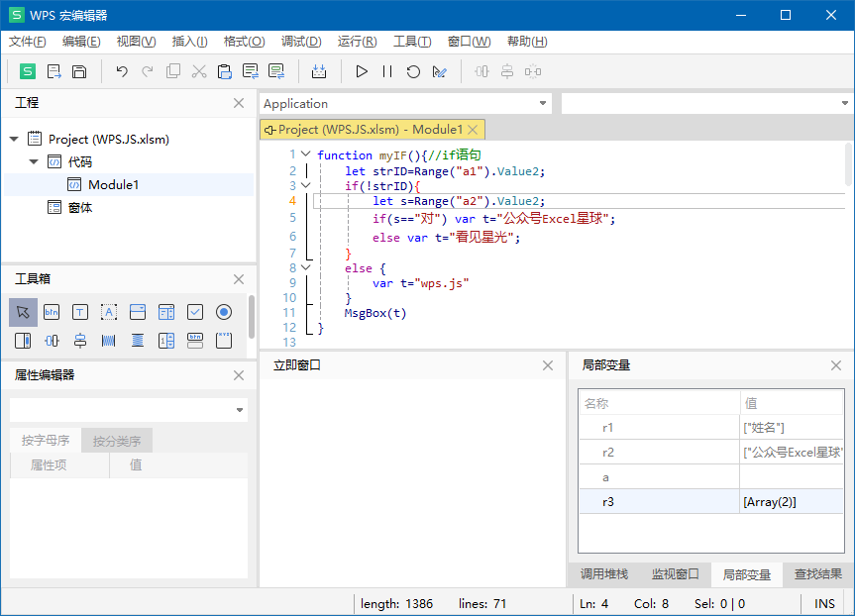Select the pointer tool in toolbox

pos(24,312)
